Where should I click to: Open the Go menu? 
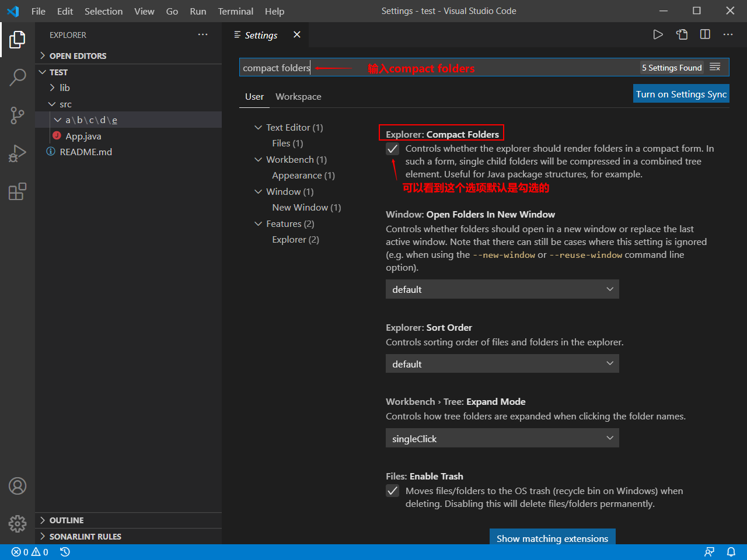tap(172, 11)
